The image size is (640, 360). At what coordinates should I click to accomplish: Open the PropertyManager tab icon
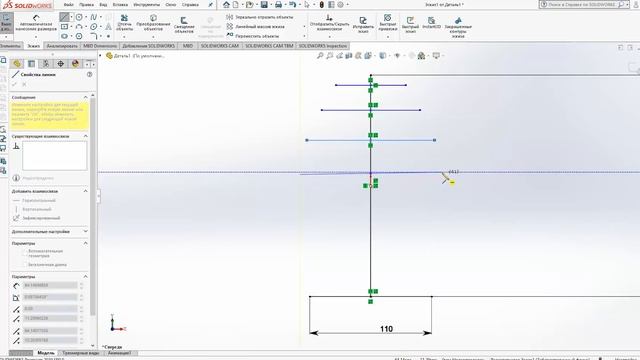[x=31, y=64]
